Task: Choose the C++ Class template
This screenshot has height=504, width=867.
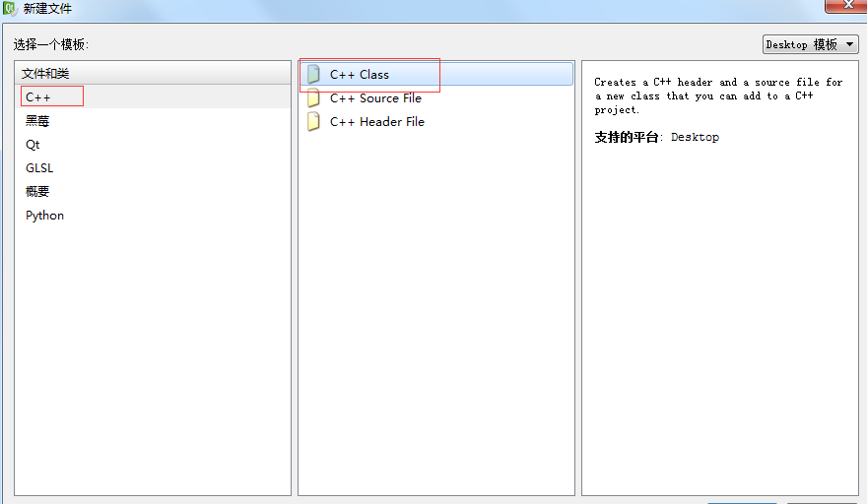Action: click(x=436, y=74)
